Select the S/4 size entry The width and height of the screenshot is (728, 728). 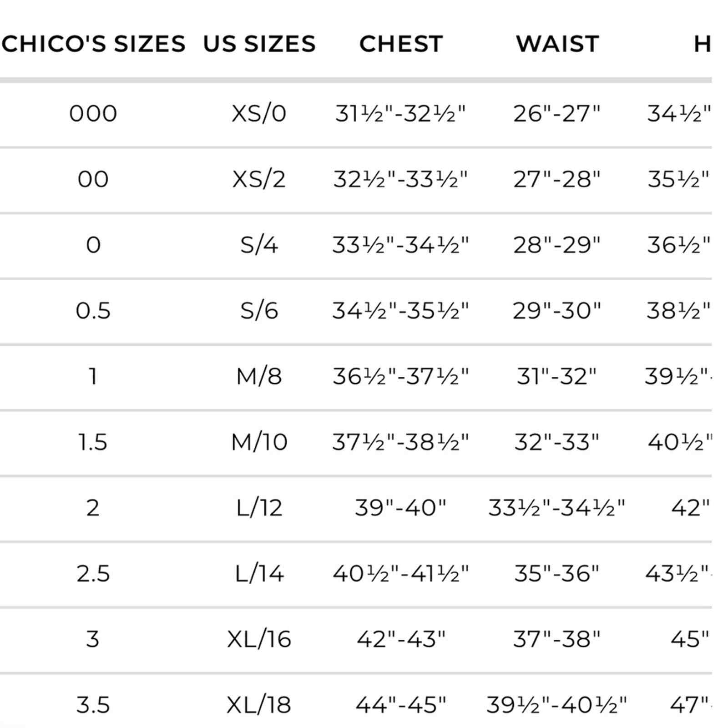coord(259,245)
